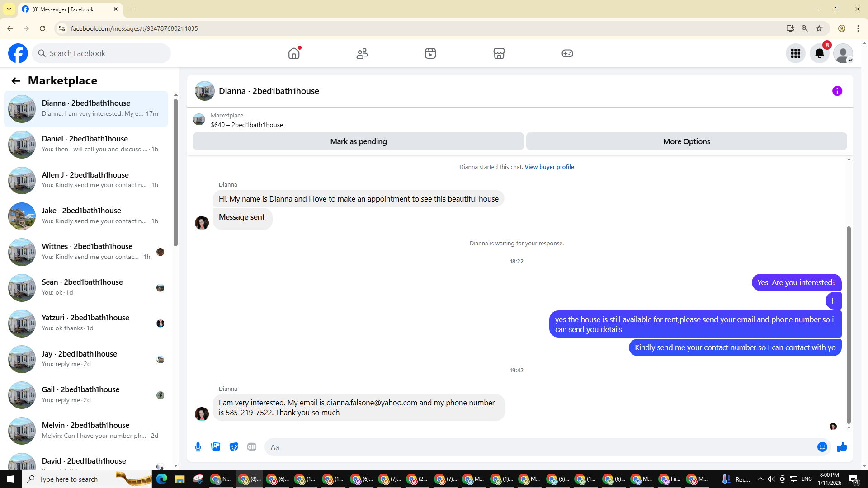Open the Dianna conversation in chat list
The image size is (868, 488).
tap(86, 109)
